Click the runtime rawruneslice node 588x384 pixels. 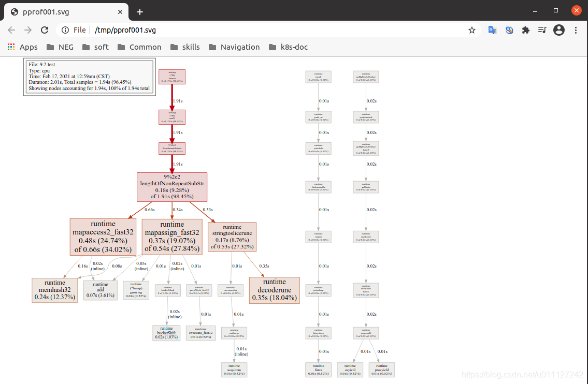coord(230,290)
